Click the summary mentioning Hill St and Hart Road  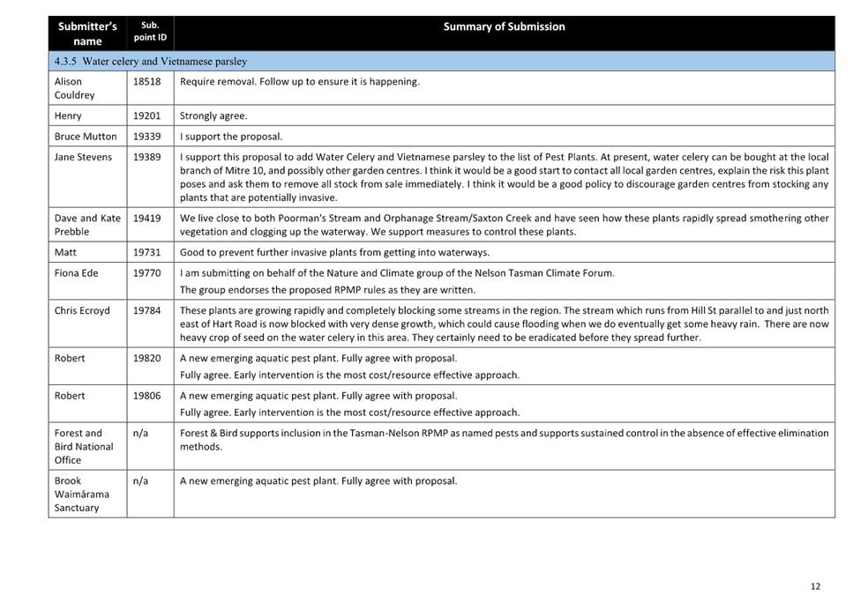[x=504, y=324]
